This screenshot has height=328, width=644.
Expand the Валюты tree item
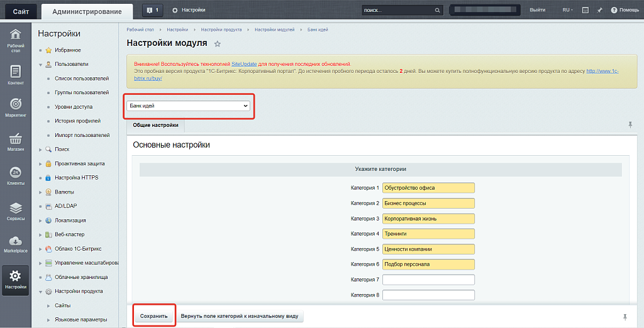(41, 192)
